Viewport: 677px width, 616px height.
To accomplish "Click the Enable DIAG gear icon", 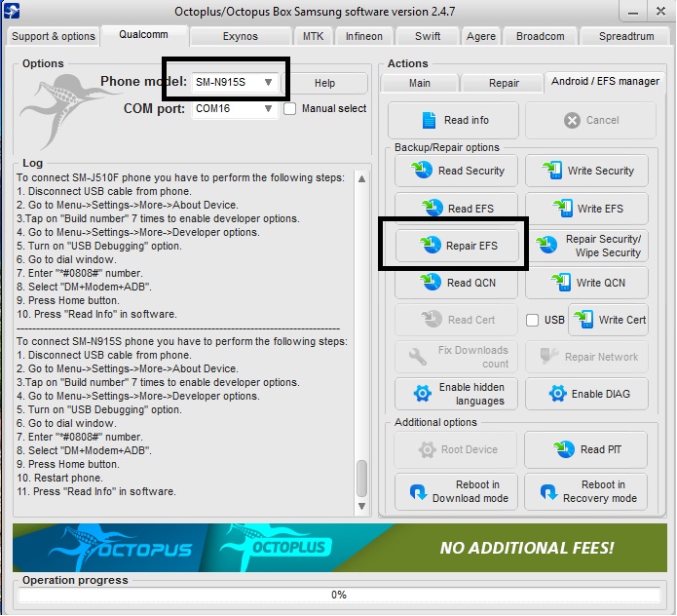I will [x=557, y=394].
